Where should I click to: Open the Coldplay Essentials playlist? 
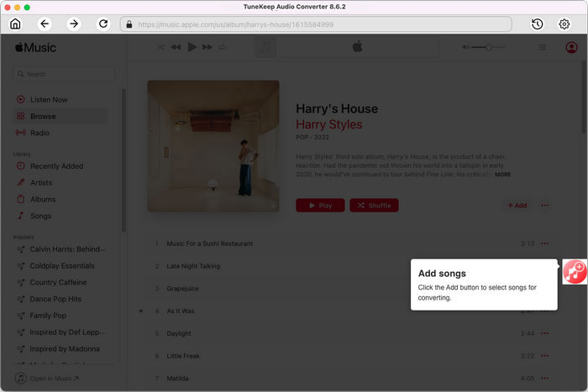[x=62, y=266]
